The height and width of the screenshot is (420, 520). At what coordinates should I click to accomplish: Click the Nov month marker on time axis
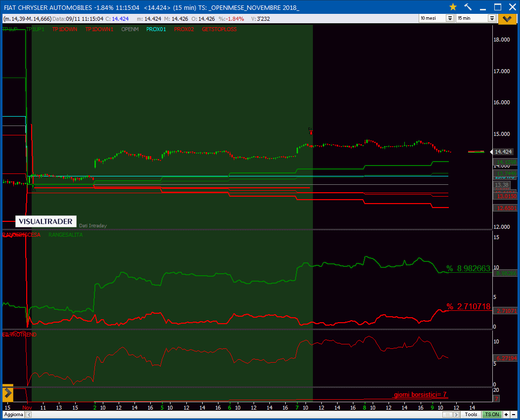click(27, 408)
